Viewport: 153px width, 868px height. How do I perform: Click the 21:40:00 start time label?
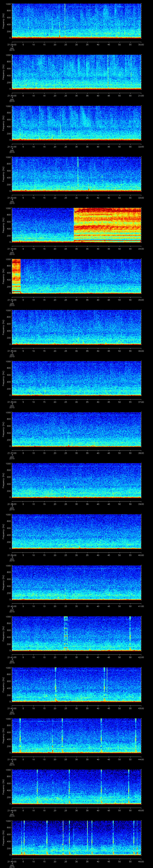(x=12, y=606)
